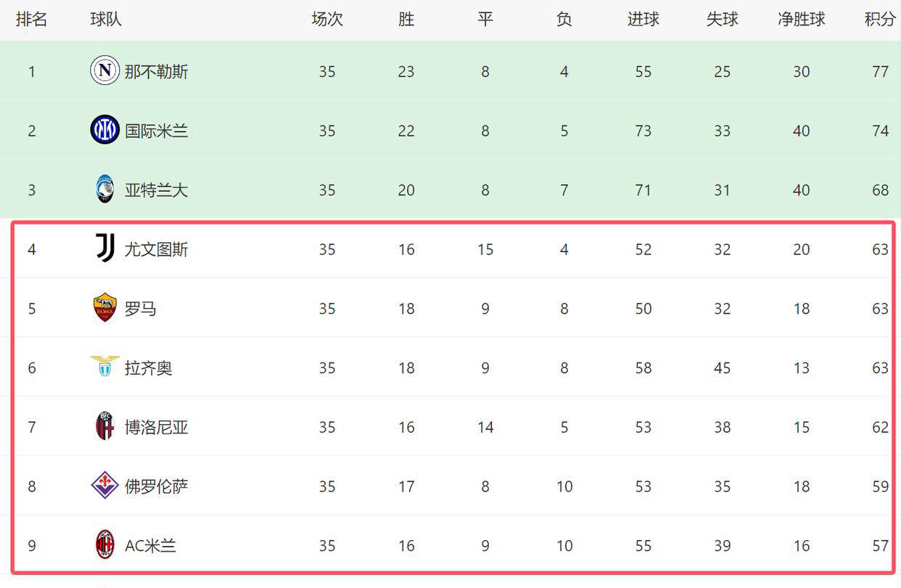Image resolution: width=901 pixels, height=588 pixels.
Task: Click the Lazio eagle logo
Action: click(105, 366)
